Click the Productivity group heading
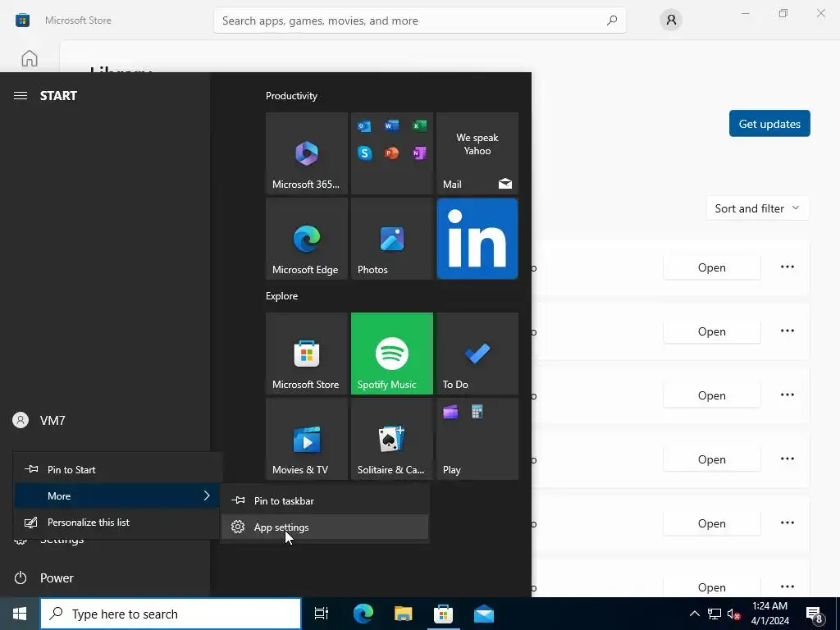This screenshot has width=840, height=630. [x=291, y=96]
